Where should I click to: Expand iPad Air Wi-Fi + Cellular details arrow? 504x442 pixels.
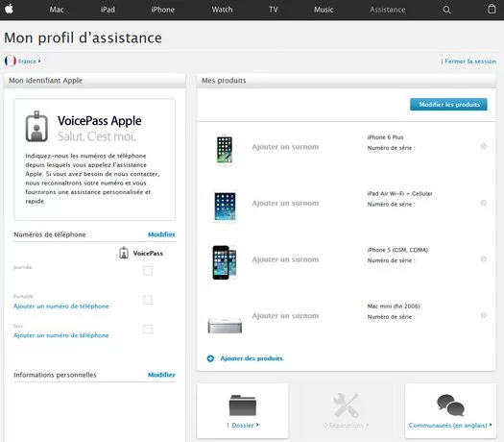(483, 203)
